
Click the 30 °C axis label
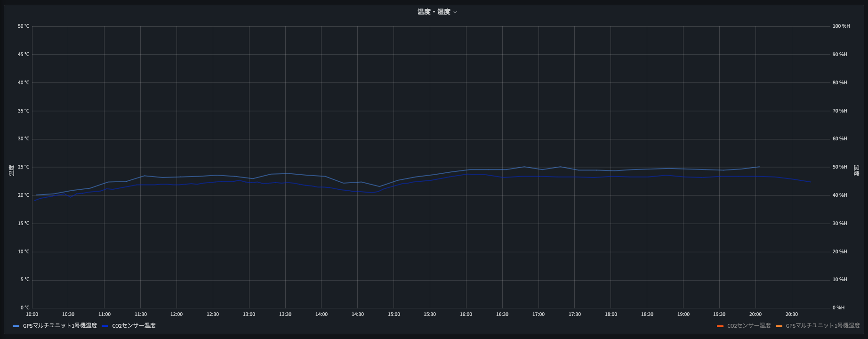(24, 139)
